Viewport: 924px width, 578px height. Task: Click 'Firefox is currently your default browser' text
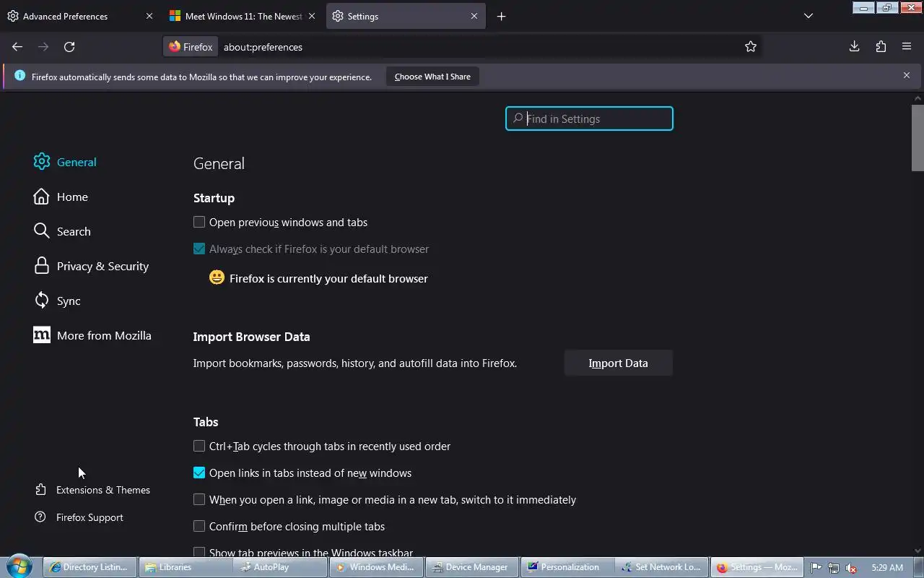click(x=328, y=278)
